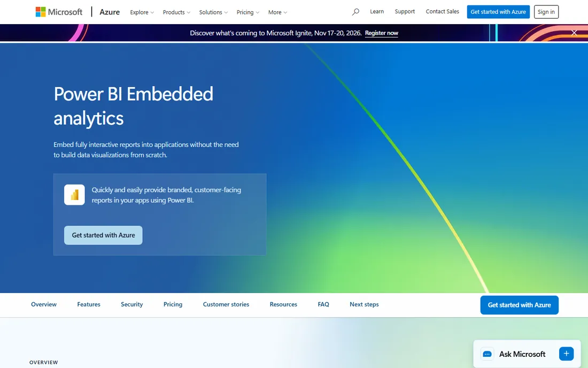The image size is (588, 368).
Task: Click the Sign in button
Action: click(x=546, y=12)
